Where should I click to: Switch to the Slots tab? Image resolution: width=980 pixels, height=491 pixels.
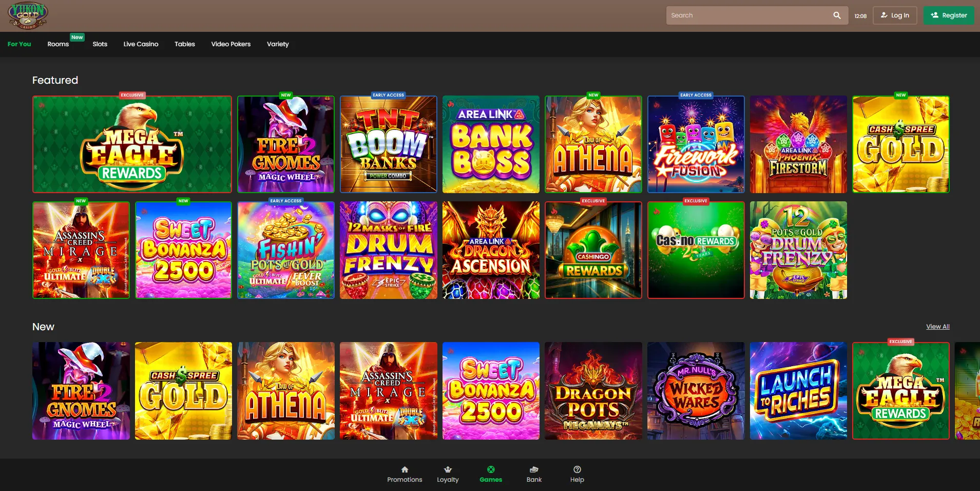pyautogui.click(x=100, y=44)
